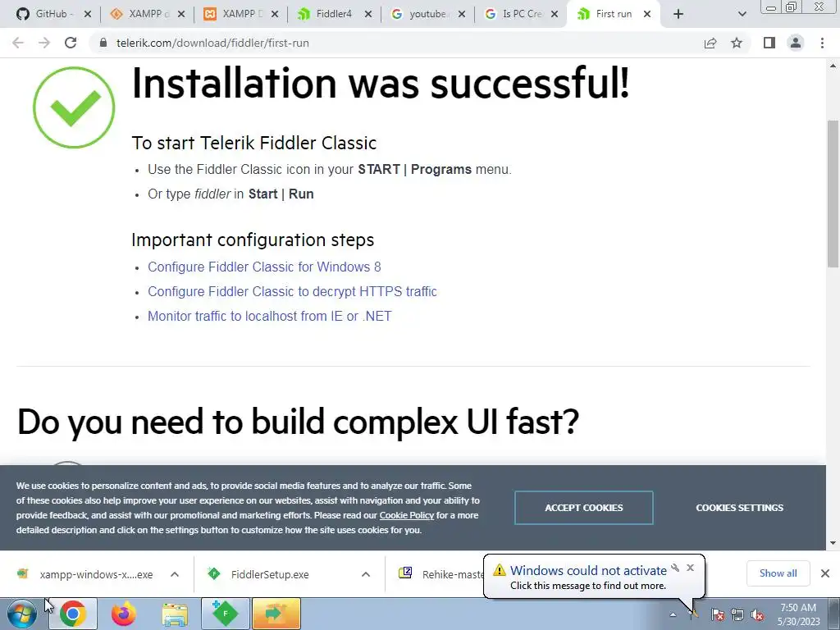Open the muted volume tray icon
Screen dimensions: 840x630
[x=757, y=615]
